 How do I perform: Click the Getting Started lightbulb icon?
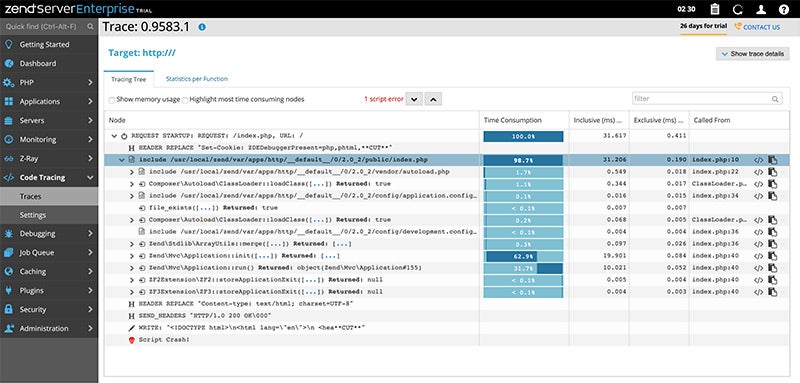point(9,44)
